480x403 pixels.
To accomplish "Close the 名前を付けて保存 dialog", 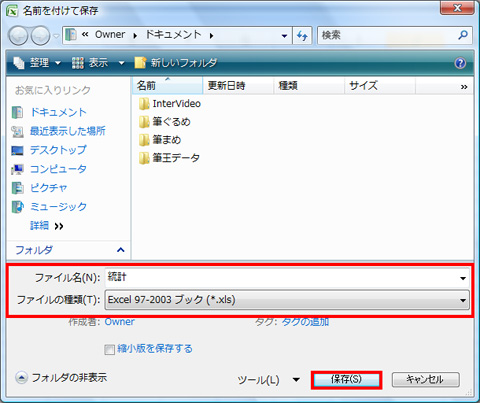I will point(457,7).
